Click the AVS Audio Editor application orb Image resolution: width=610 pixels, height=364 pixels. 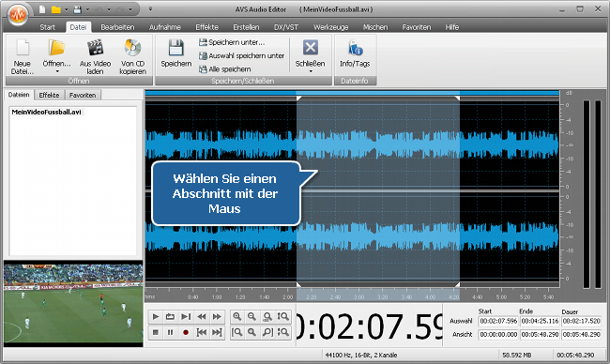click(18, 15)
